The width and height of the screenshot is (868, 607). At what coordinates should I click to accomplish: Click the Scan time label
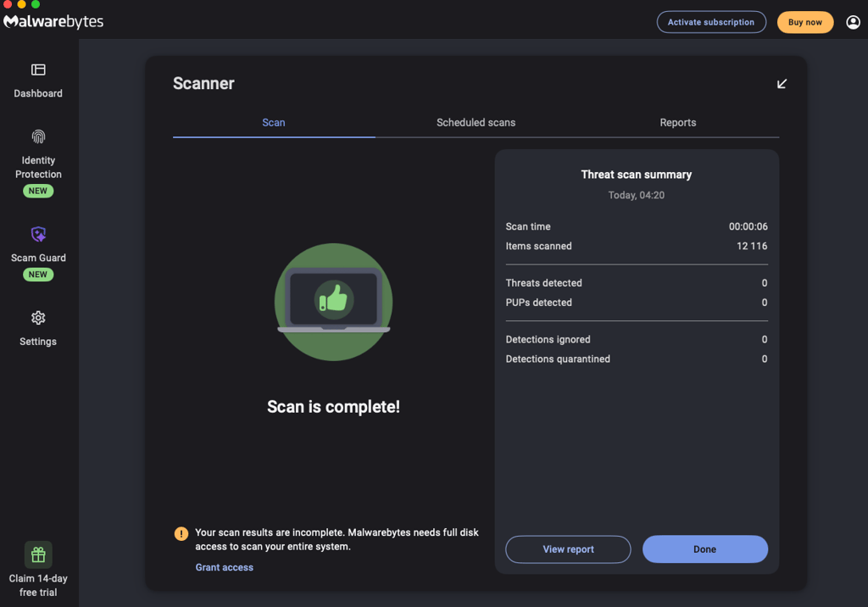528,226
